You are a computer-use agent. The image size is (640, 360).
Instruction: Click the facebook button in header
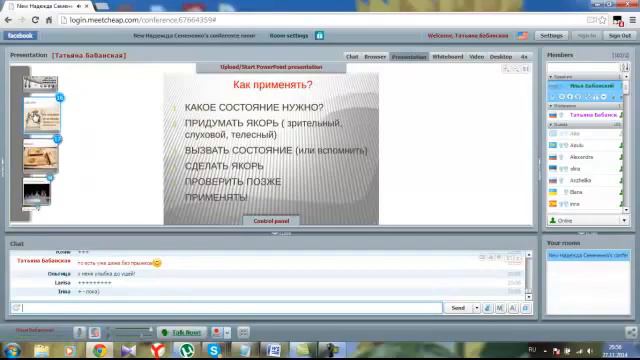coord(20,36)
